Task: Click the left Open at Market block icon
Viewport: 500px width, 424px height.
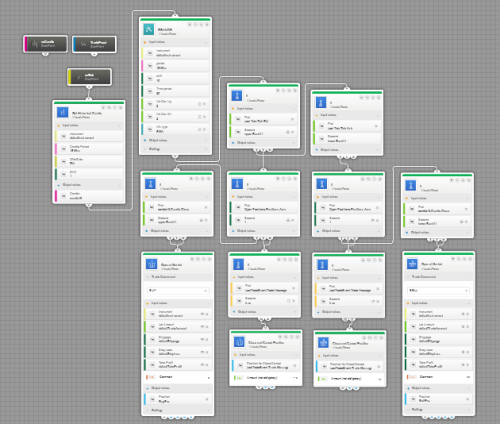Action: [x=152, y=264]
